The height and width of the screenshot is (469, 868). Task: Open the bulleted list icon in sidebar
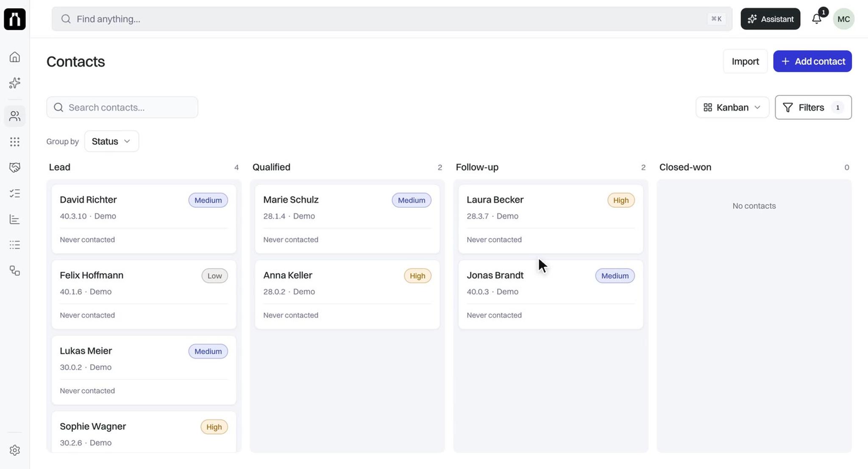pyautogui.click(x=15, y=245)
